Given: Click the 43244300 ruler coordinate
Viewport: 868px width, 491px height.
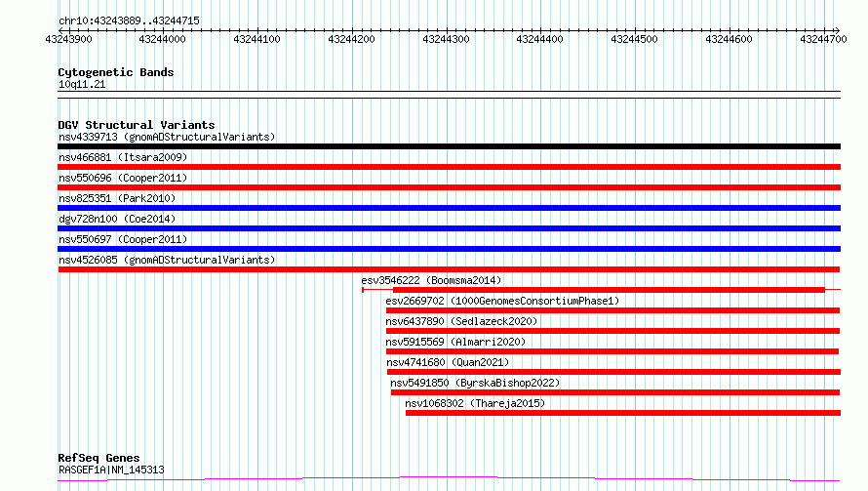Looking at the screenshot, I should click(446, 39).
